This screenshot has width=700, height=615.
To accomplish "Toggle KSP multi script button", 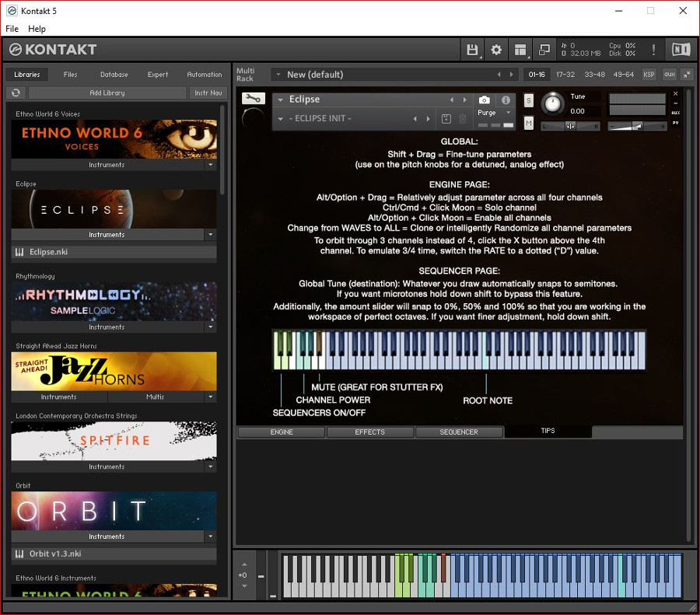I will 649,75.
